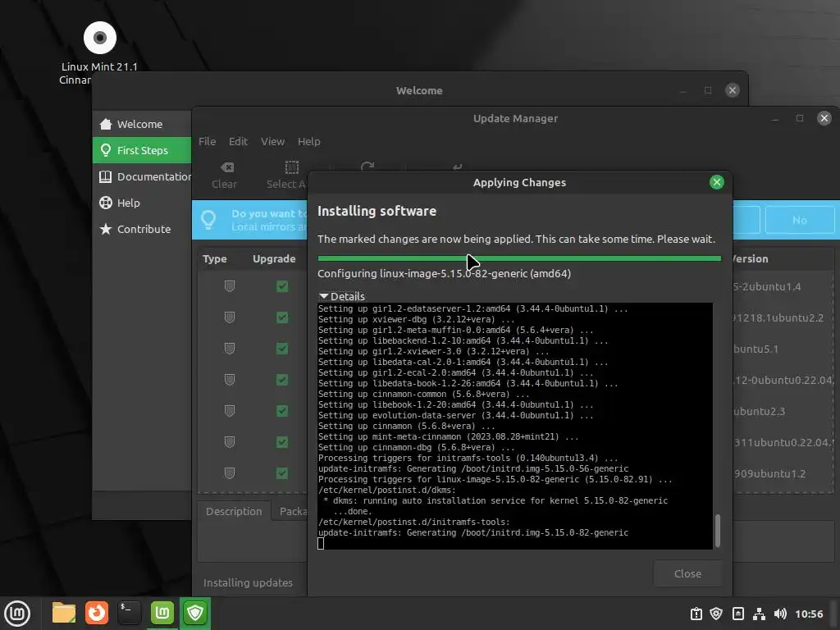Image resolution: width=840 pixels, height=630 pixels.
Task: Uncheck the fifth update's Upgrade checkbox
Action: tap(282, 411)
